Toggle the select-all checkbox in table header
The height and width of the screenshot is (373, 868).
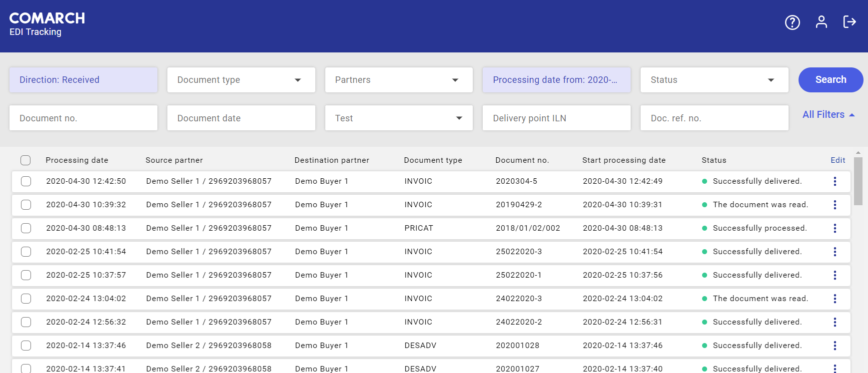pyautogui.click(x=25, y=160)
